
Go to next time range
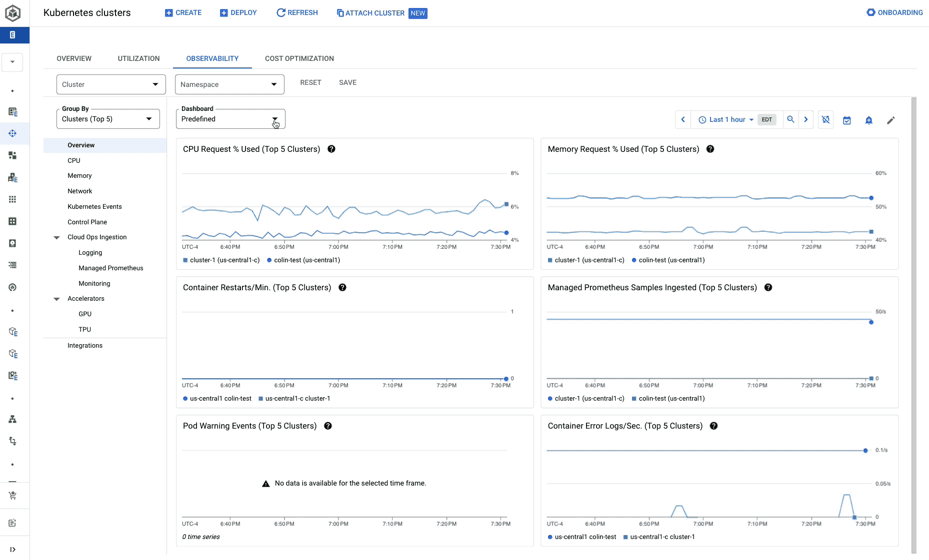806,119
